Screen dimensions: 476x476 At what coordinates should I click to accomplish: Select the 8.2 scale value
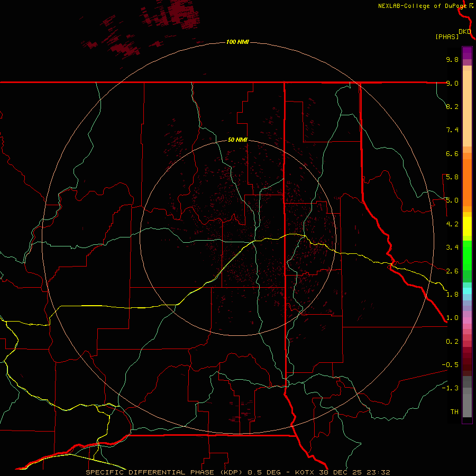pyautogui.click(x=452, y=106)
